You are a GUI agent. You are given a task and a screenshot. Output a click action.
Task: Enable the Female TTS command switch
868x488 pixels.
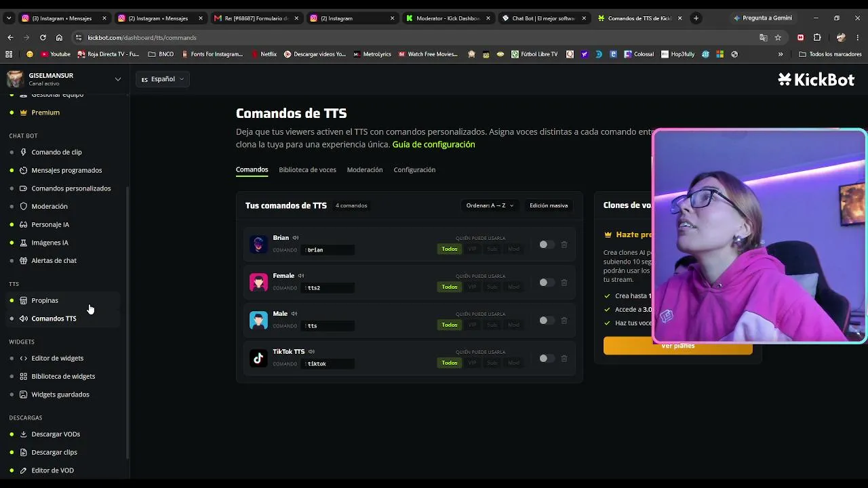point(546,283)
